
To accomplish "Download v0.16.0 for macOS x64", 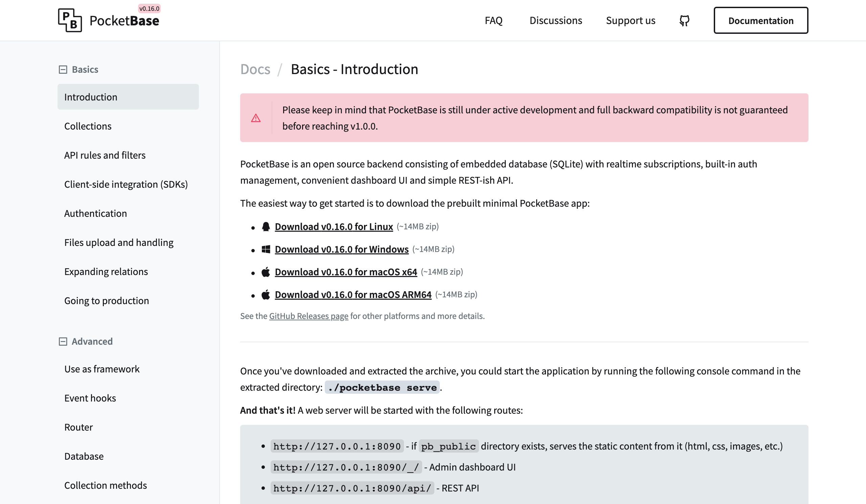I will (x=346, y=272).
